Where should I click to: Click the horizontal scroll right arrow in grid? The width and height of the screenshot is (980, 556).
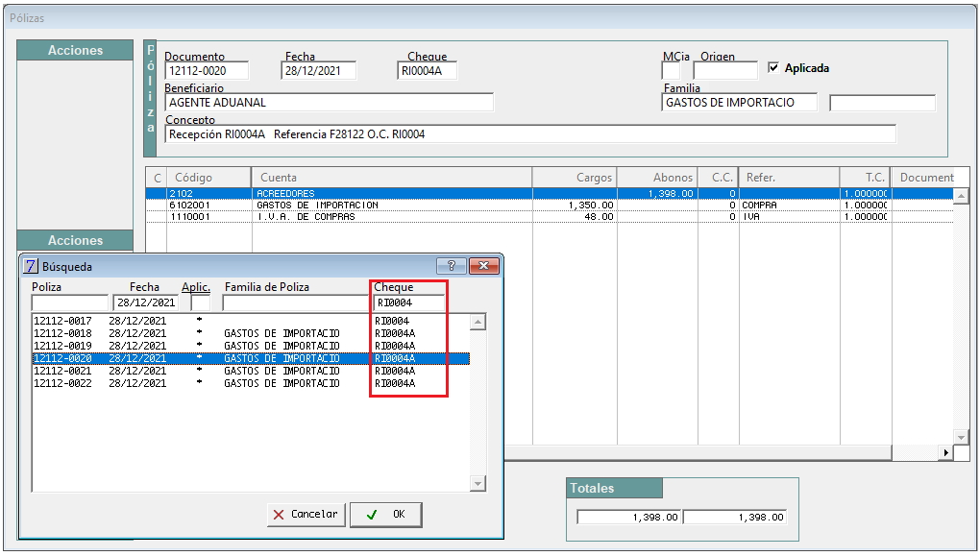946,452
